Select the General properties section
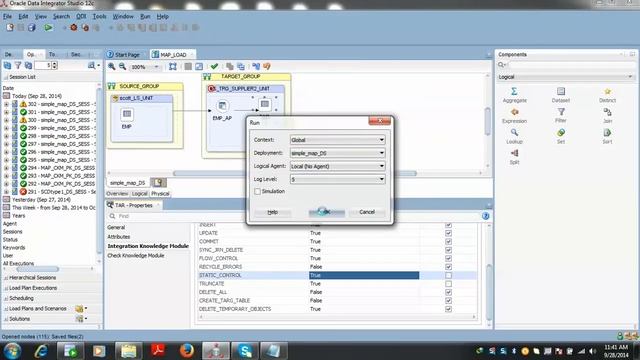This screenshot has height=360, width=640. point(116,227)
